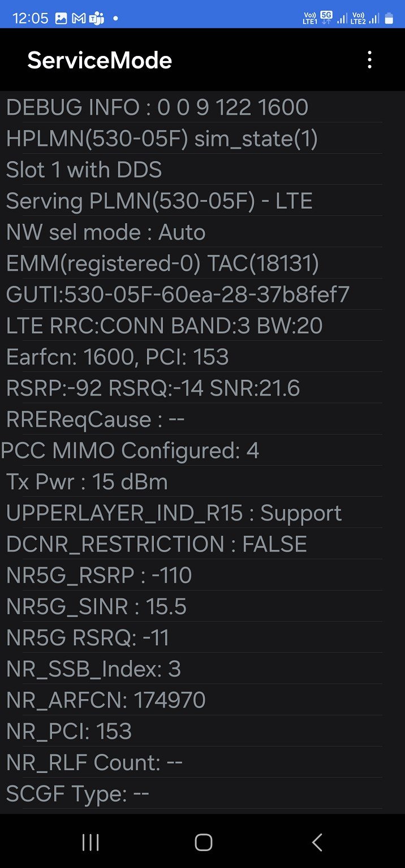Tap the Android back navigation icon
405x868 pixels.
317,842
